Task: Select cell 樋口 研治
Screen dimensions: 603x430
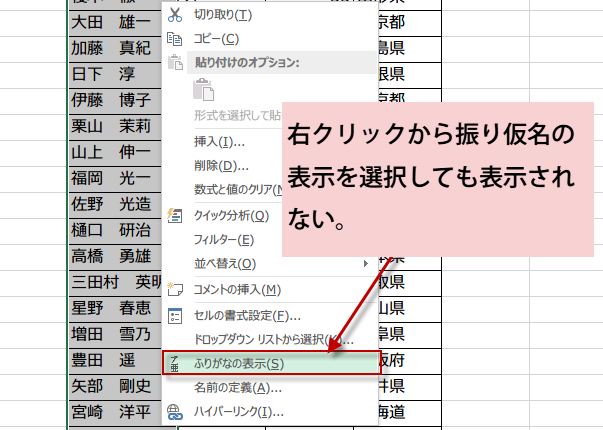Action: pyautogui.click(x=115, y=231)
